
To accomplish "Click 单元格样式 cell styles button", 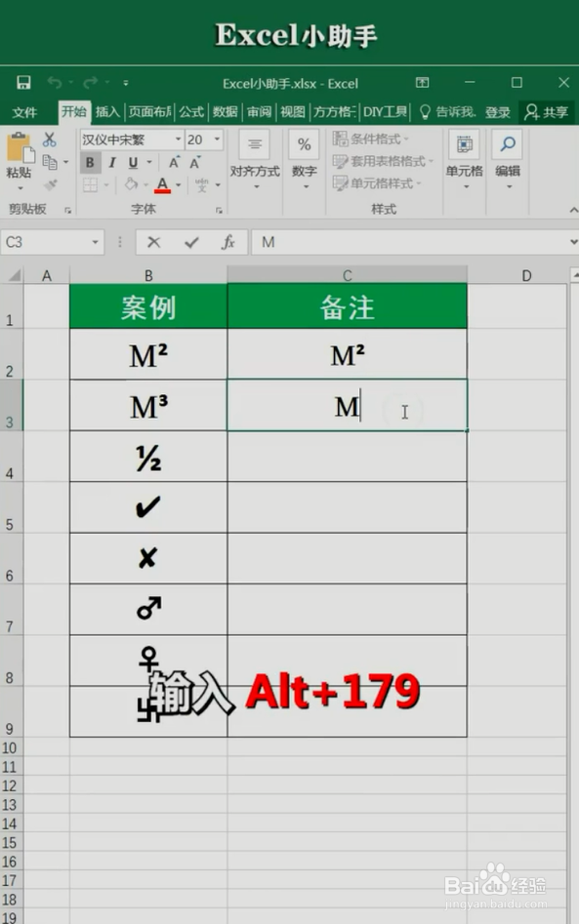I will click(377, 183).
